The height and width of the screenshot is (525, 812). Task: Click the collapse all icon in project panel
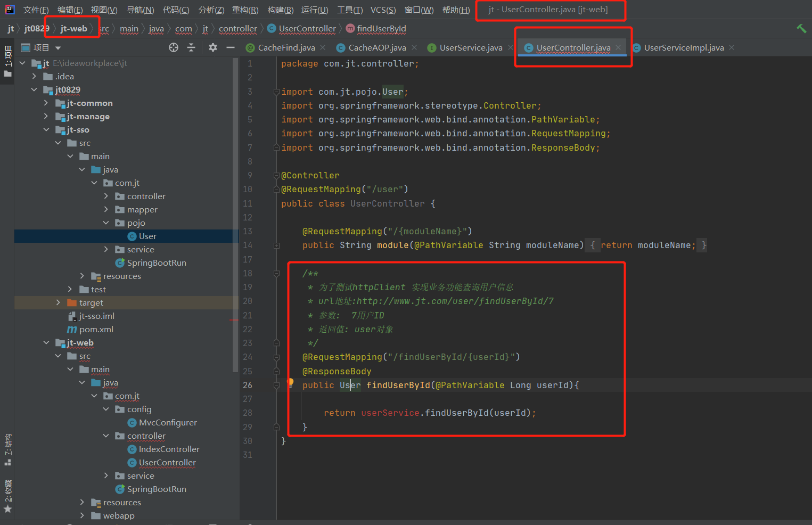pos(191,47)
